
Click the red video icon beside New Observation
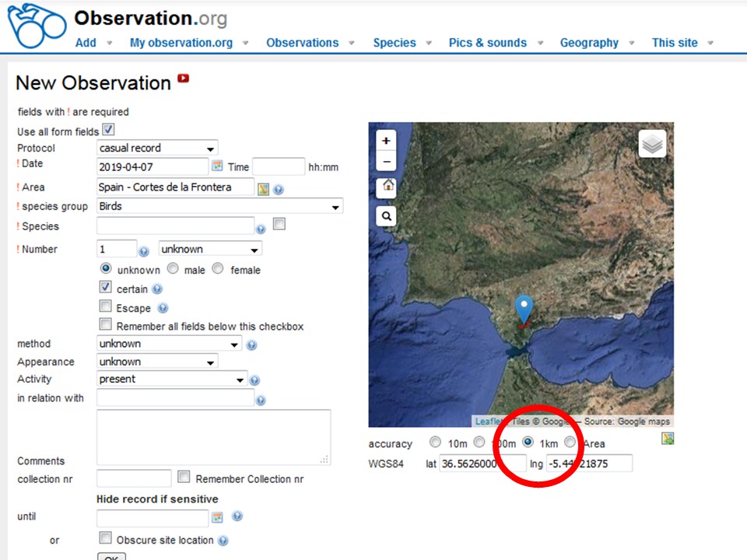[184, 78]
